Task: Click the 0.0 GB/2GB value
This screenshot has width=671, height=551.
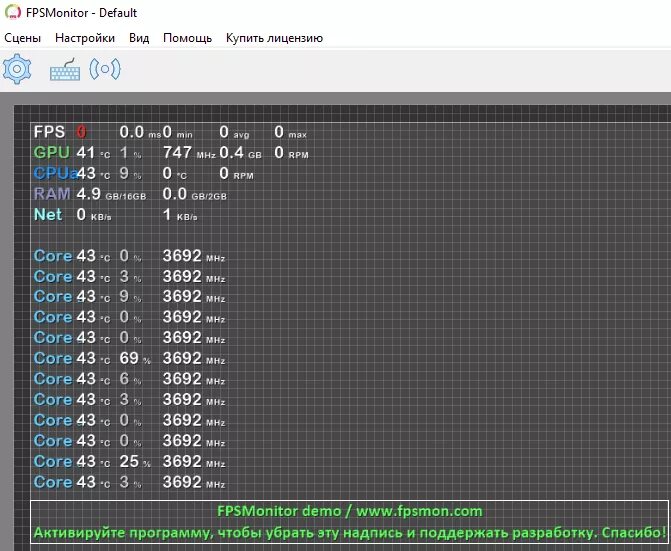Action: 195,194
